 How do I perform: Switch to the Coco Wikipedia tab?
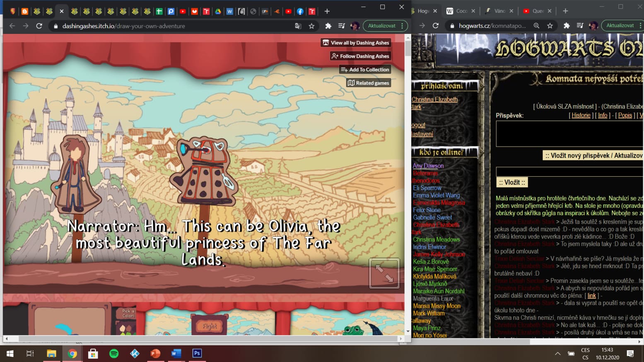pos(461,11)
